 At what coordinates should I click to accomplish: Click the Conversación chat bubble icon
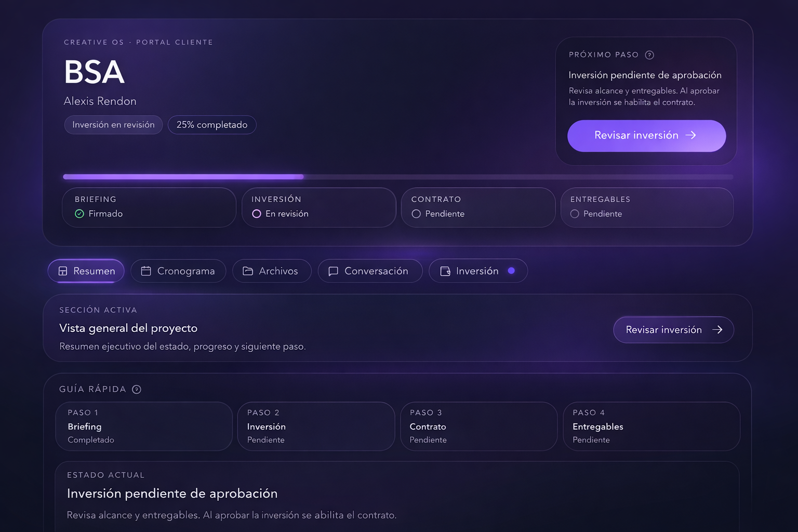(x=333, y=271)
